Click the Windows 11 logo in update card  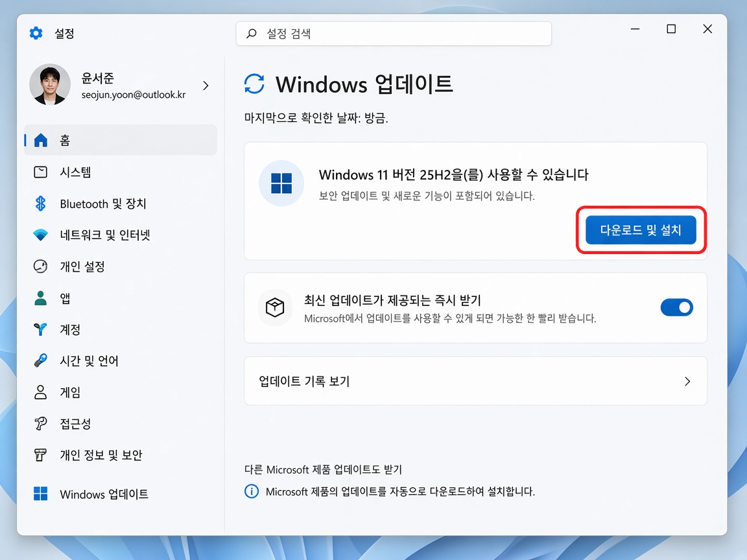coord(281,183)
